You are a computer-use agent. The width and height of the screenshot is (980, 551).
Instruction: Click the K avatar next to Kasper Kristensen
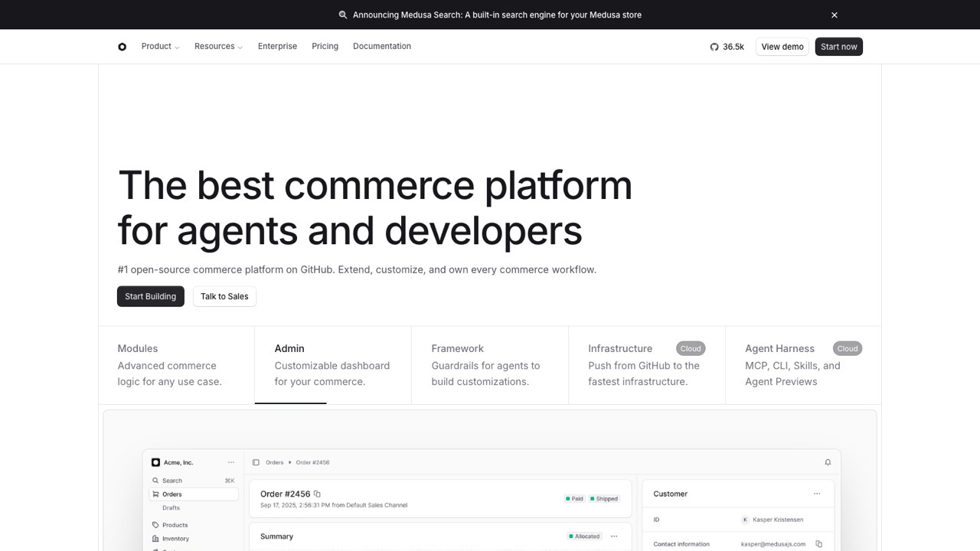click(745, 520)
